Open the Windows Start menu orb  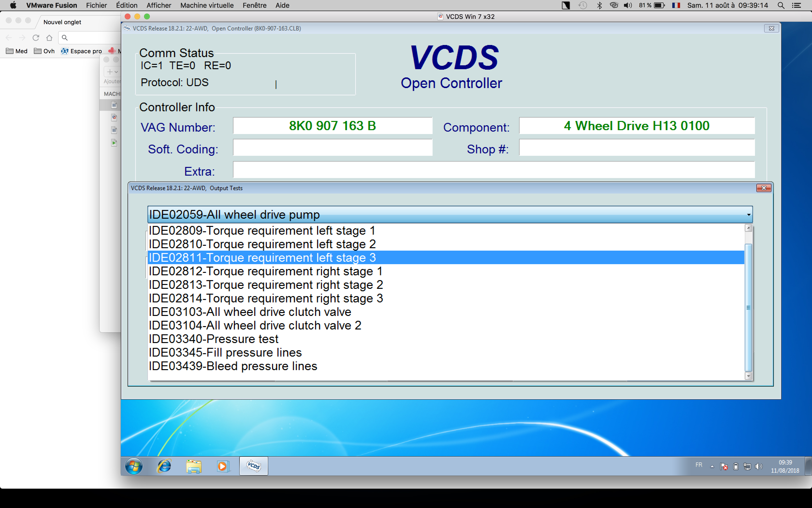134,466
